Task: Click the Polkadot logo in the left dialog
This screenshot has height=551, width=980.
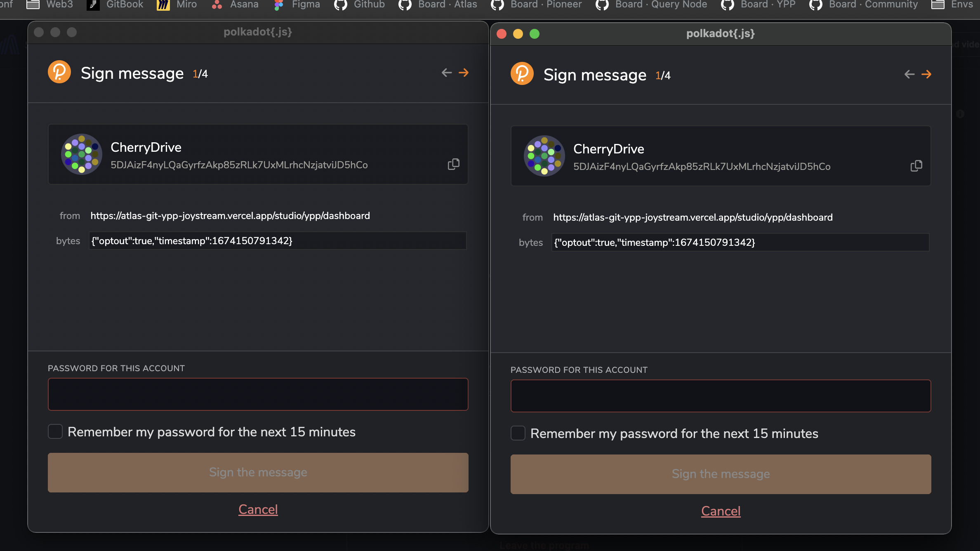Action: tap(59, 72)
